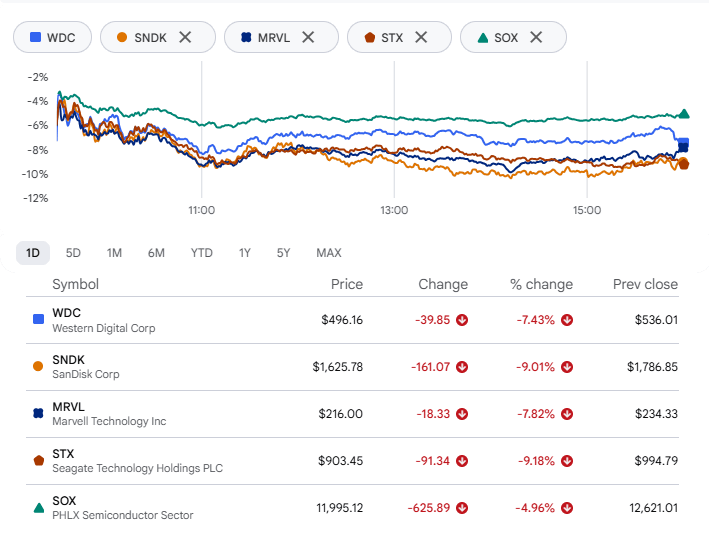Viewport: 709px width, 540px height.
Task: Switch to the 5D time range
Action: click(x=73, y=253)
